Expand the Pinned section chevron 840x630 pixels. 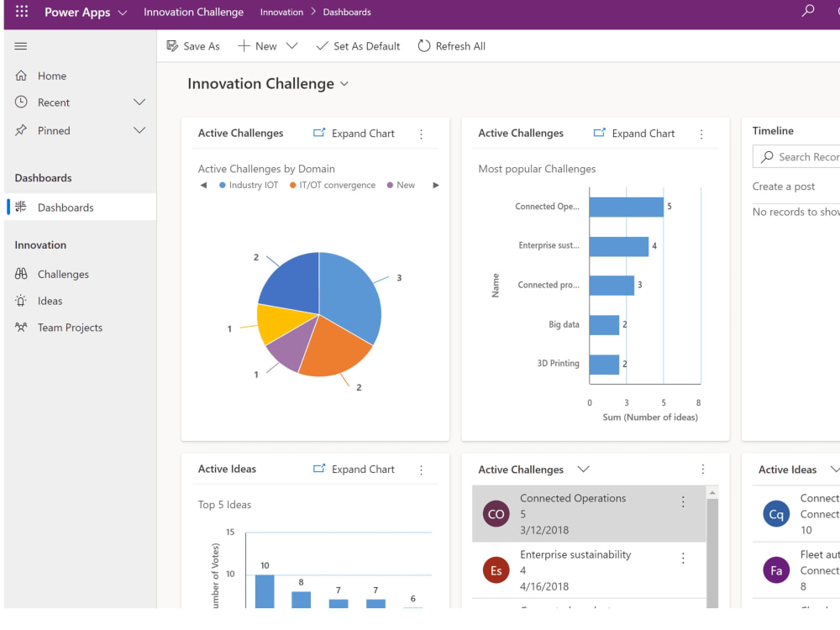point(139,130)
